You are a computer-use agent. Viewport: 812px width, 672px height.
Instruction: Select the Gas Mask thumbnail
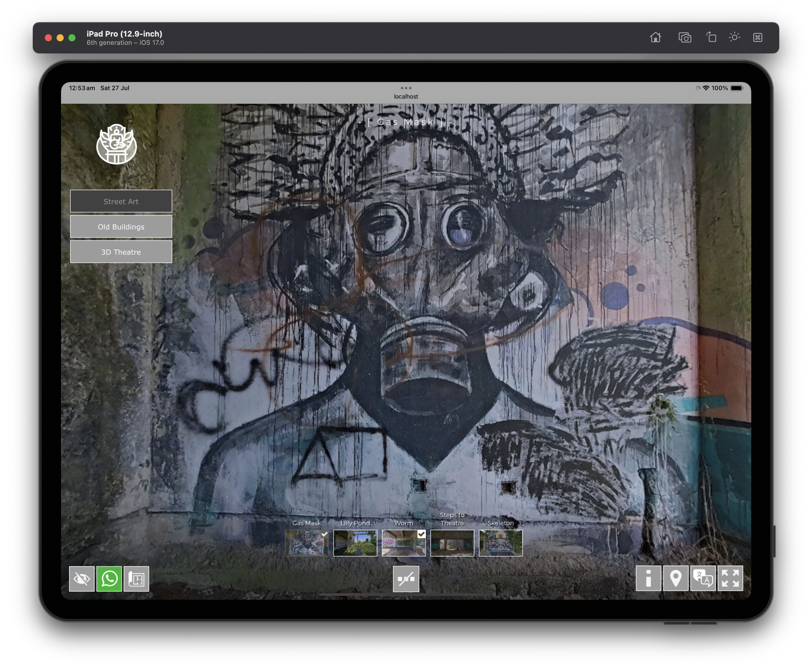point(307,543)
